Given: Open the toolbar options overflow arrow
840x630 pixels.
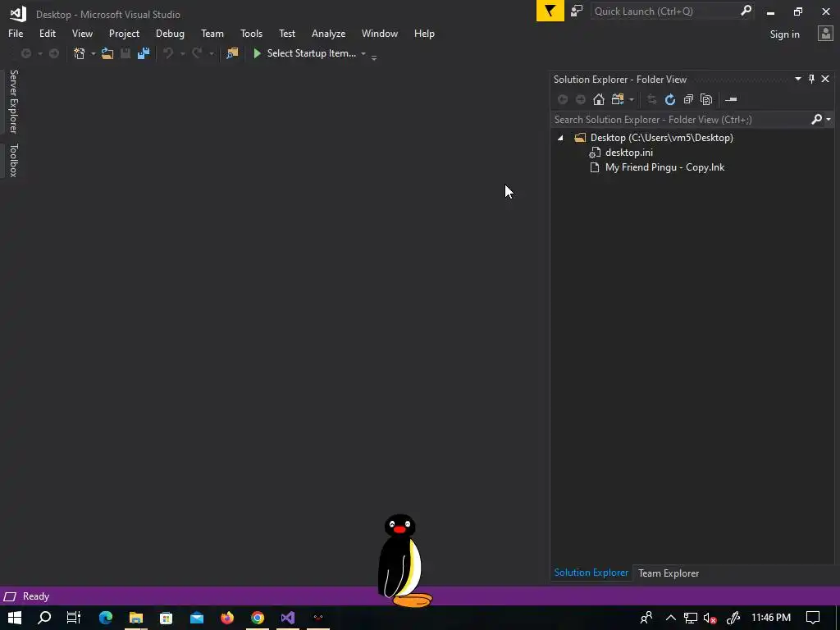Looking at the screenshot, I should coord(374,57).
